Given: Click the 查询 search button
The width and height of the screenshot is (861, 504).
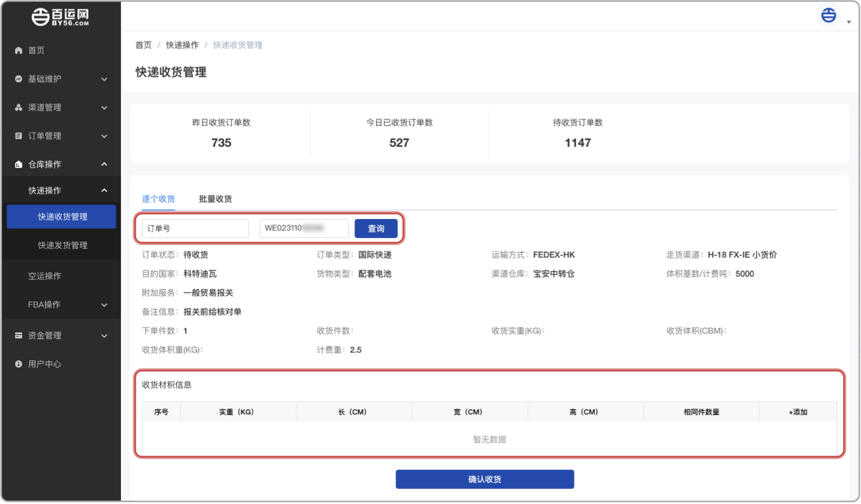Looking at the screenshot, I should pyautogui.click(x=376, y=228).
